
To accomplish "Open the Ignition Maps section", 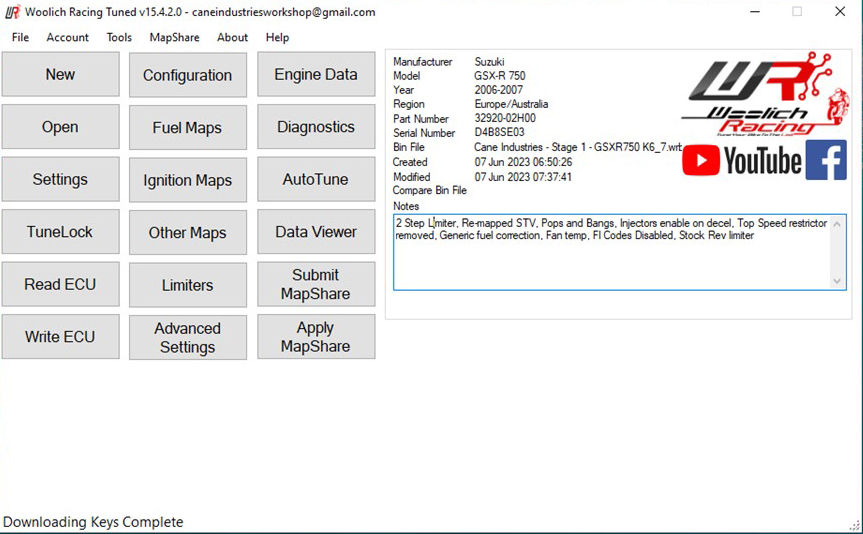I will 188,180.
